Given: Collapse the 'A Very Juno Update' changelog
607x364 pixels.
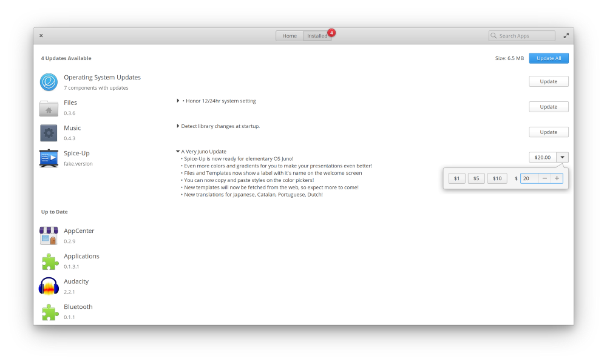Looking at the screenshot, I should pyautogui.click(x=178, y=151).
